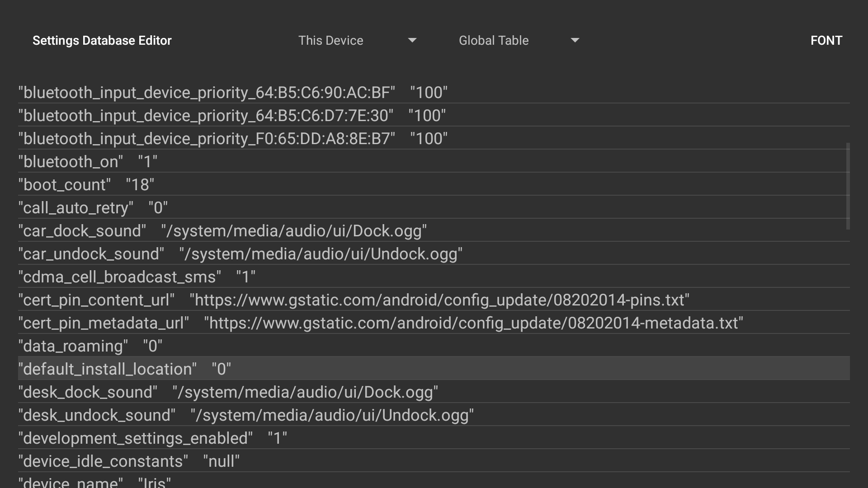Select the cert_pin_metadata_url row

tap(380, 323)
